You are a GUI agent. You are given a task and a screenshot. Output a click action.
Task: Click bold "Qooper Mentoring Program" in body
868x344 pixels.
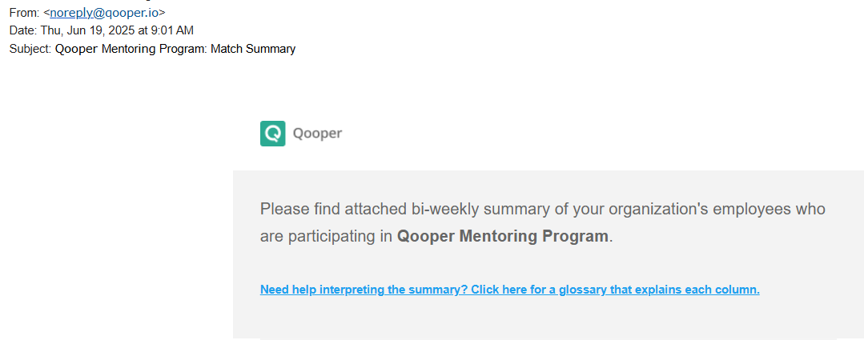click(503, 237)
